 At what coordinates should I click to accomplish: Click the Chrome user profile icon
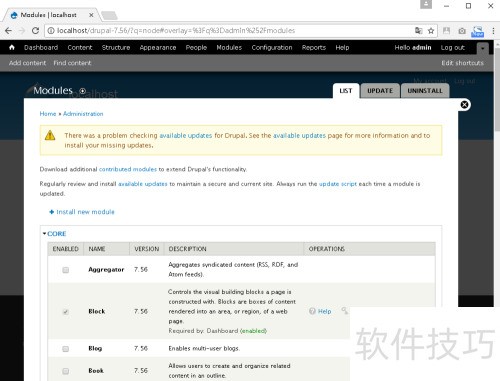pos(426,4)
